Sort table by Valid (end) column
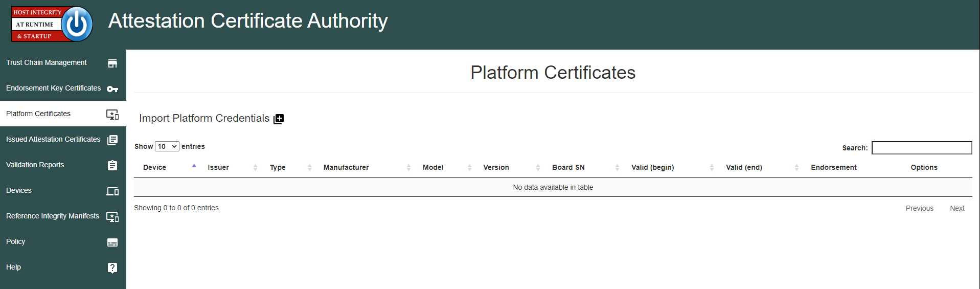The height and width of the screenshot is (289, 980). tap(759, 167)
